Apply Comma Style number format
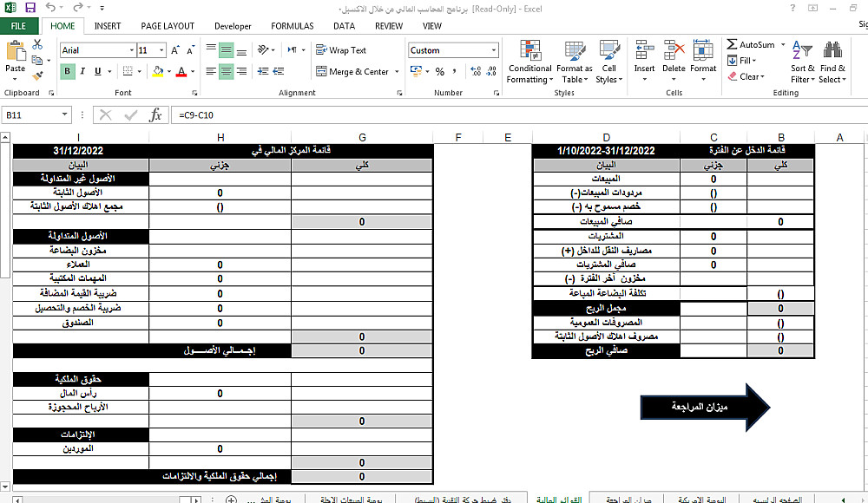The image size is (868, 503). click(455, 71)
